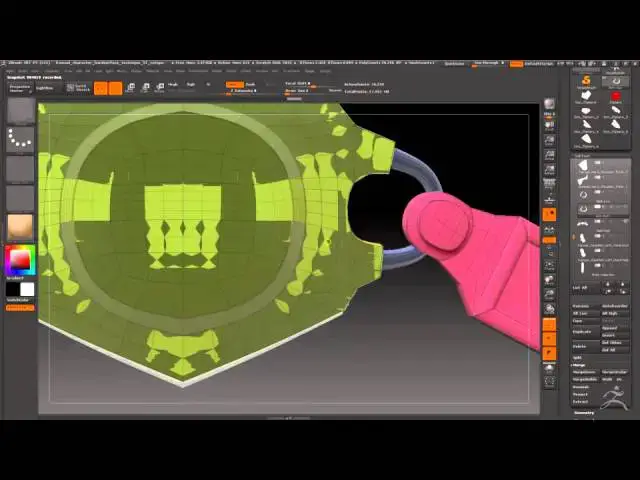This screenshot has width=640, height=480.
Task: Open the alpha selector thumbnail
Action: [x=20, y=169]
